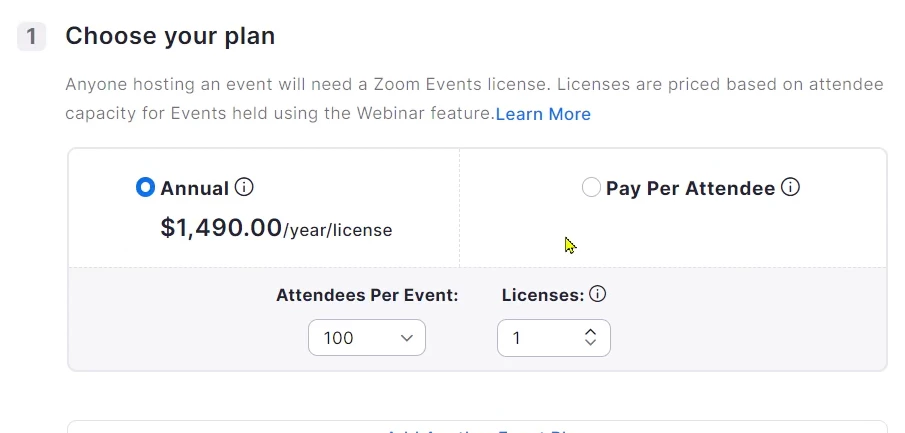Click the step 1 number badge
The image size is (905, 433).
point(32,37)
